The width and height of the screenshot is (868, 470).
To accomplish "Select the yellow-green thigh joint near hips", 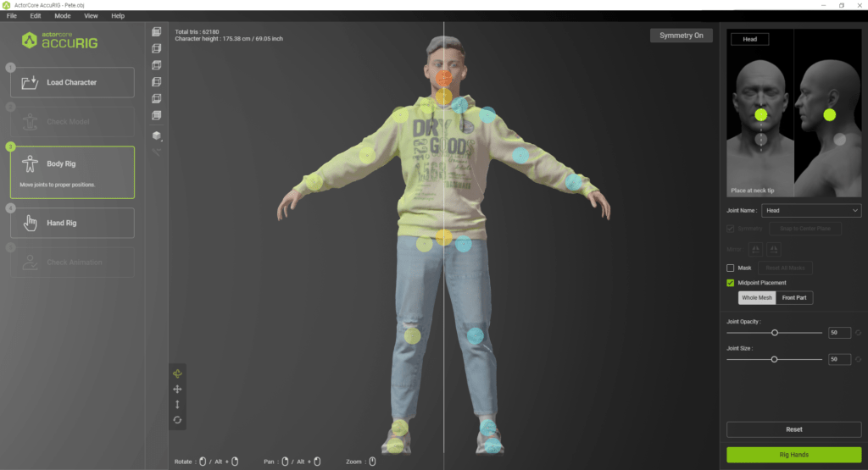I will click(x=424, y=243).
